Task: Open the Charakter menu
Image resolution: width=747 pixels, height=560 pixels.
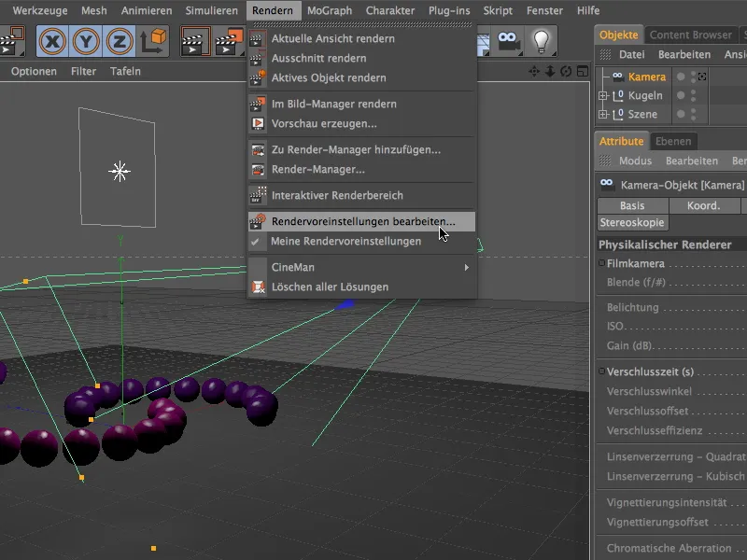Action: (390, 10)
